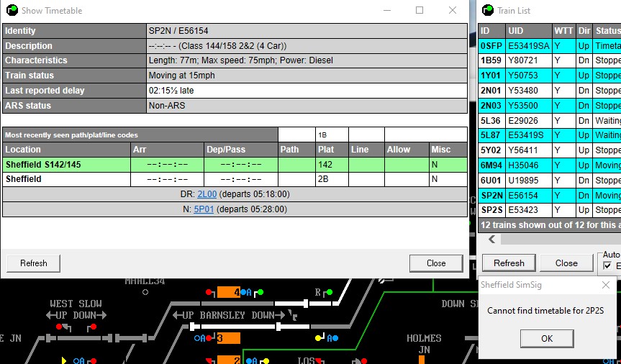
Task: Click the orange train berth numbered 2
Action: [229, 360]
